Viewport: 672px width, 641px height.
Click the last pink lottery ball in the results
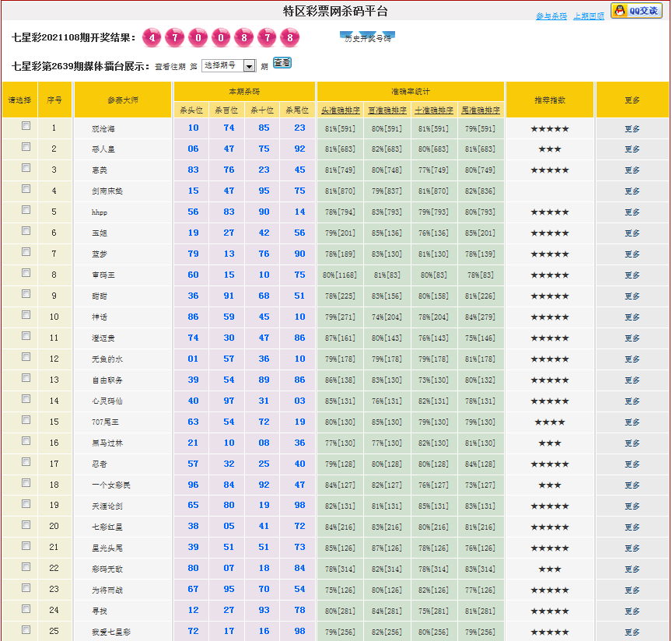tap(290, 38)
